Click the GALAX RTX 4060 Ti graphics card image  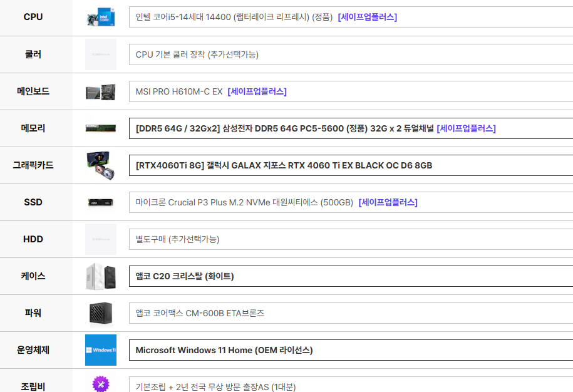(101, 165)
